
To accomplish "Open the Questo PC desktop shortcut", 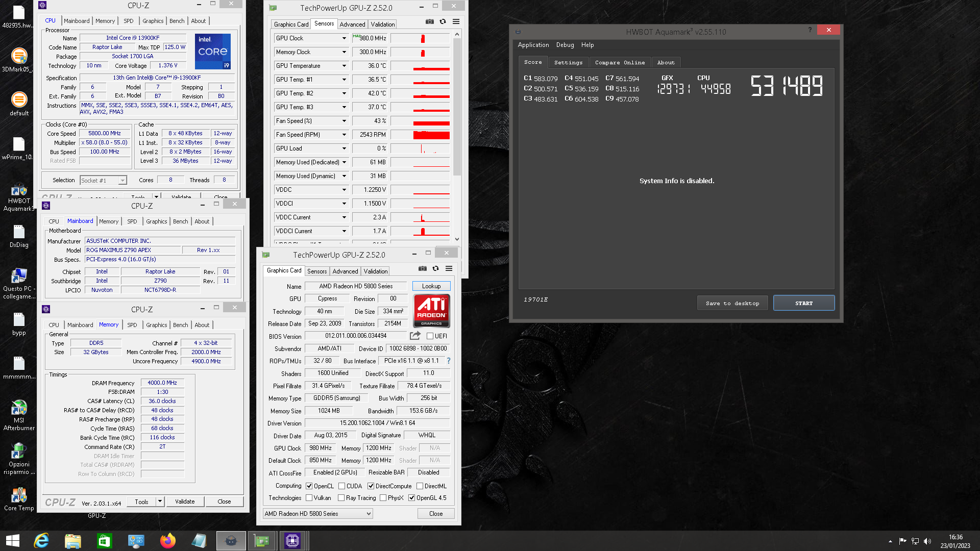I will coord(19,283).
